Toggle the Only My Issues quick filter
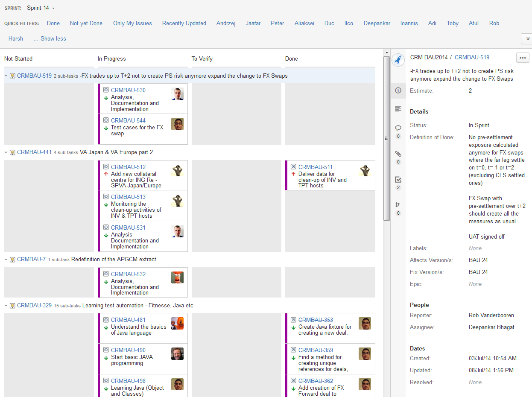Image resolution: width=532 pixels, height=397 pixels. pyautogui.click(x=132, y=23)
